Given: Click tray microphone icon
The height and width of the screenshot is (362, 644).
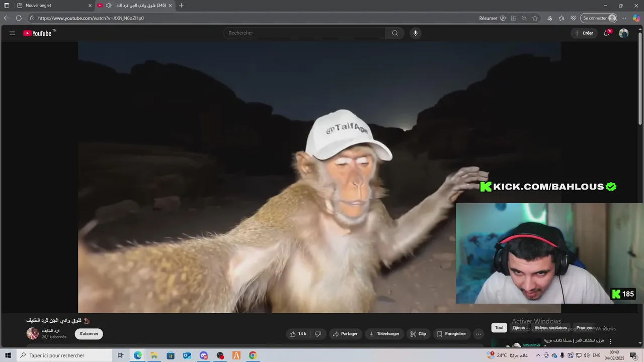Looking at the screenshot, I should 562,355.
